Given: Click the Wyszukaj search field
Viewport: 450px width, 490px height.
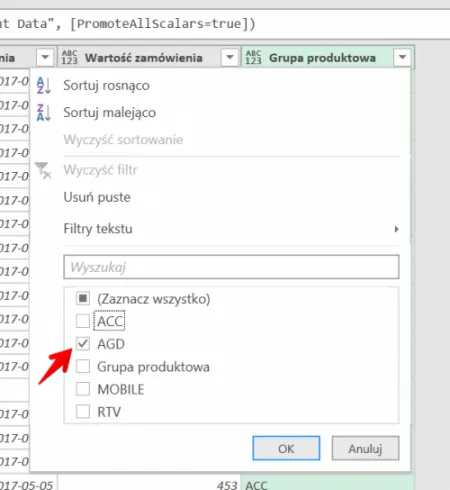Looking at the screenshot, I should pyautogui.click(x=231, y=267).
